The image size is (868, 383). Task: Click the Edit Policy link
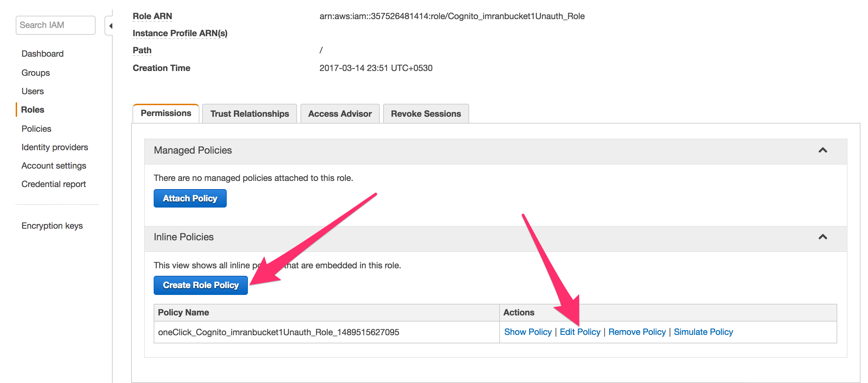pos(580,332)
